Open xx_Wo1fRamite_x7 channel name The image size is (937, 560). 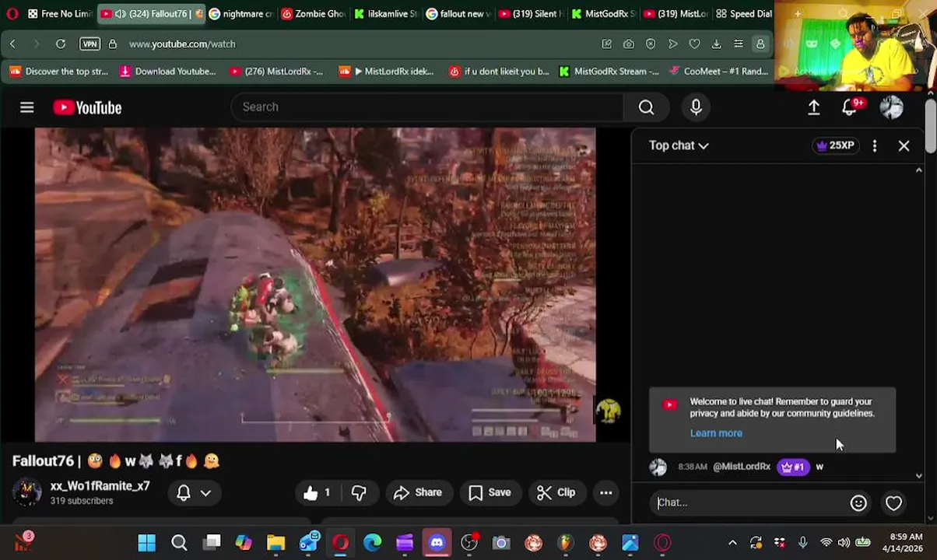(100, 486)
